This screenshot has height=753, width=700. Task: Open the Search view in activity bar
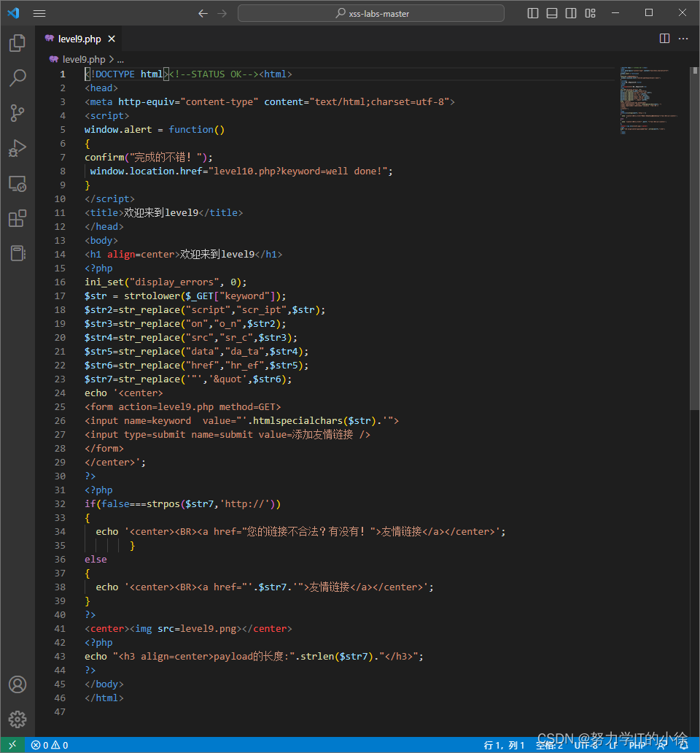point(17,78)
